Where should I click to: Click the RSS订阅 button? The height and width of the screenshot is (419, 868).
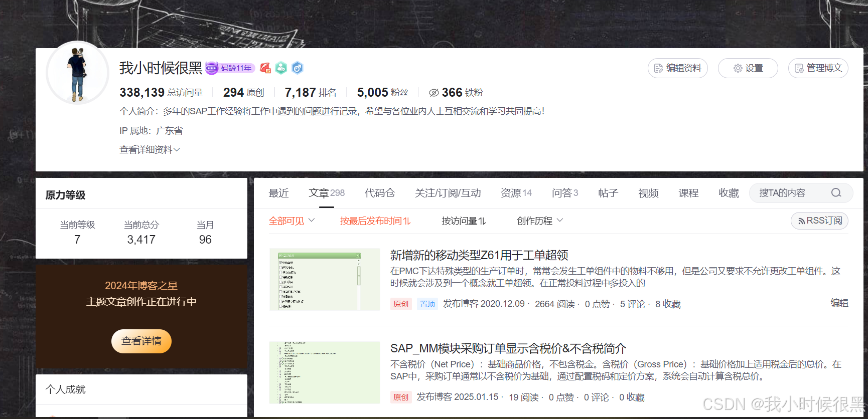pyautogui.click(x=819, y=221)
